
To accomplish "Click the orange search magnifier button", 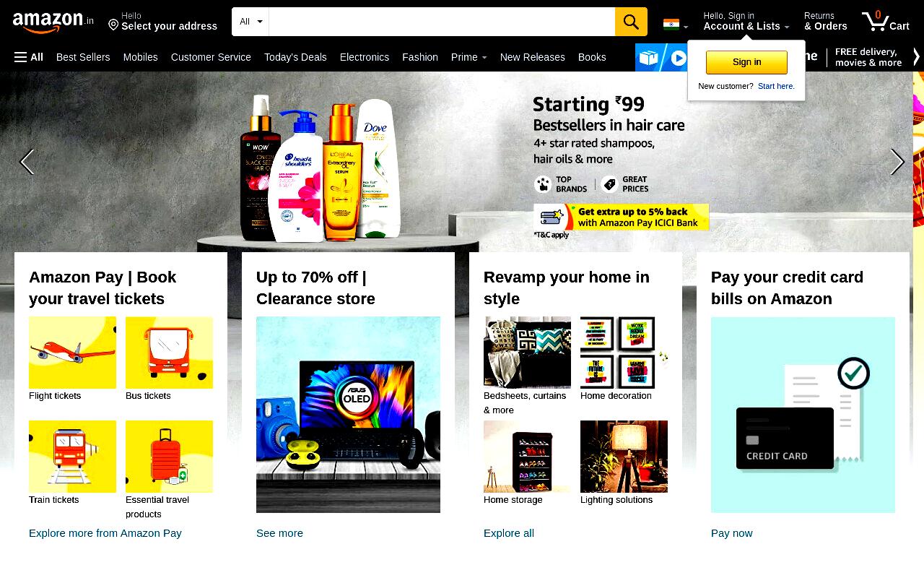I will (631, 22).
